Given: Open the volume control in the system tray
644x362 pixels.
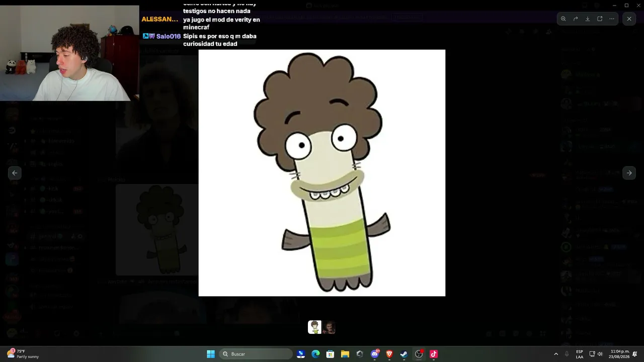Looking at the screenshot, I should [x=600, y=354].
